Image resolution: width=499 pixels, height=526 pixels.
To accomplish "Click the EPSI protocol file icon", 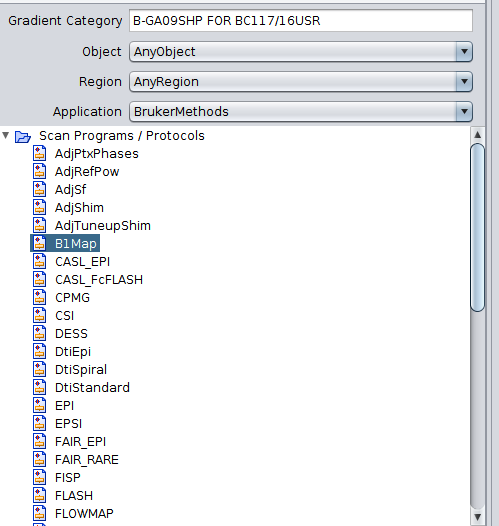I will (x=39, y=423).
